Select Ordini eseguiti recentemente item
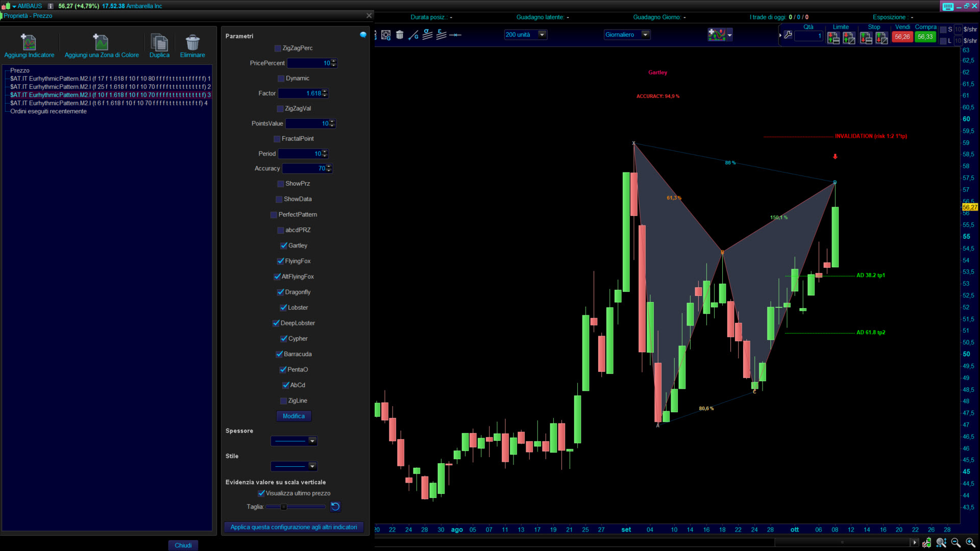980x551 pixels. tap(48, 111)
